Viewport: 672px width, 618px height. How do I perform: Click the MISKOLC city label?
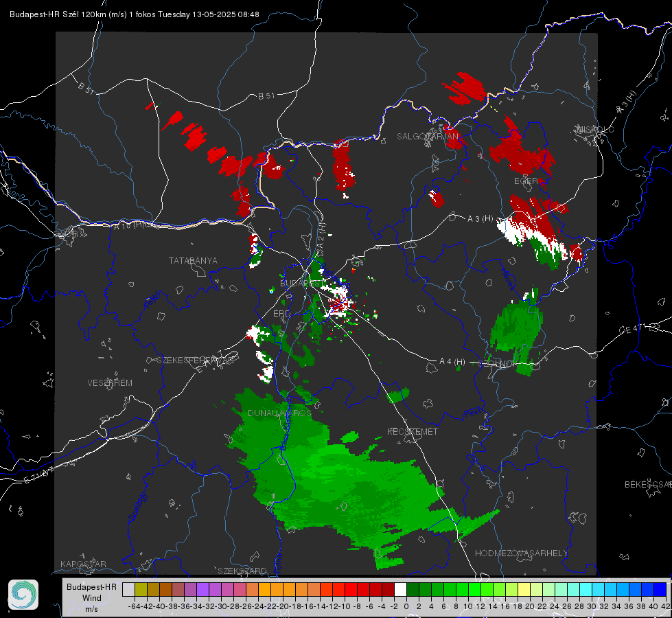click(596, 130)
